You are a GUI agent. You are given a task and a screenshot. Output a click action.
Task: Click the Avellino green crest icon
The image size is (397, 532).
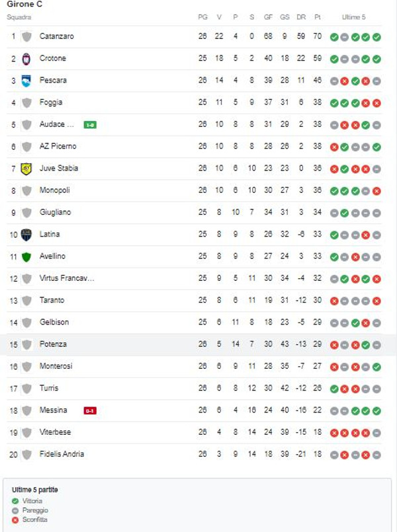[x=26, y=256]
